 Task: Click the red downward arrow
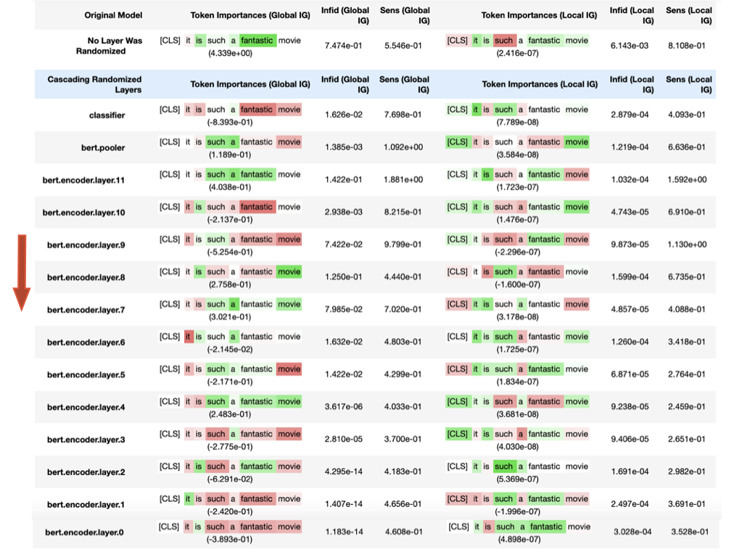click(x=22, y=271)
